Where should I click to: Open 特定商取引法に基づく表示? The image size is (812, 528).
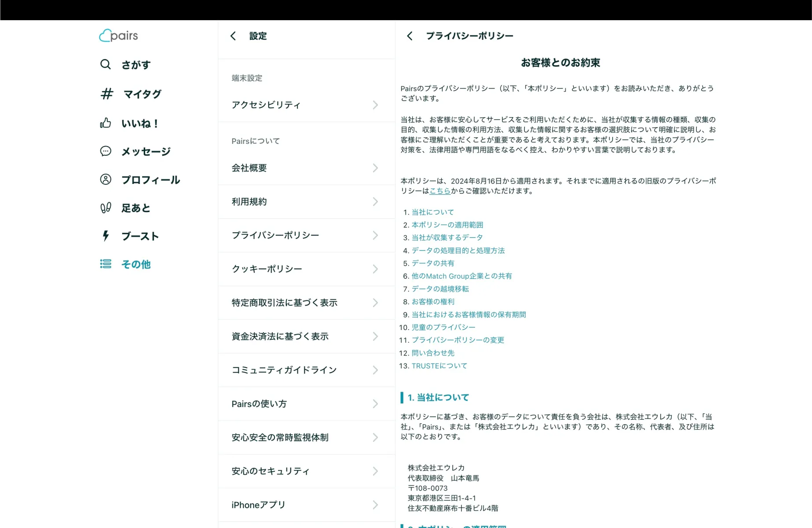point(307,303)
